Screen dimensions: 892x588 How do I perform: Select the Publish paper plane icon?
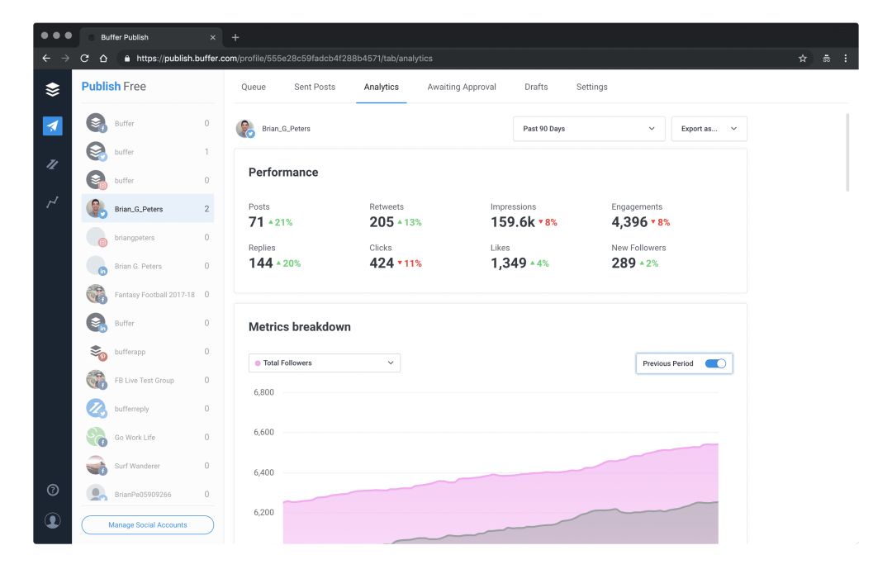(52, 126)
